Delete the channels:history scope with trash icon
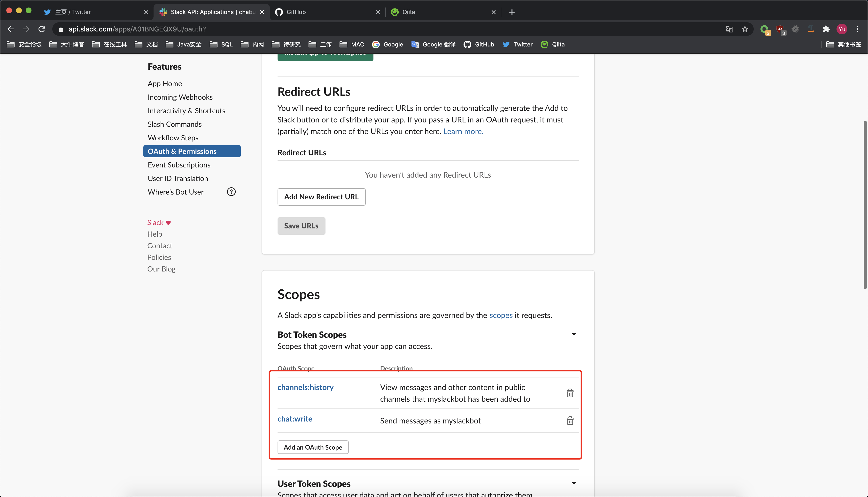 pos(570,393)
